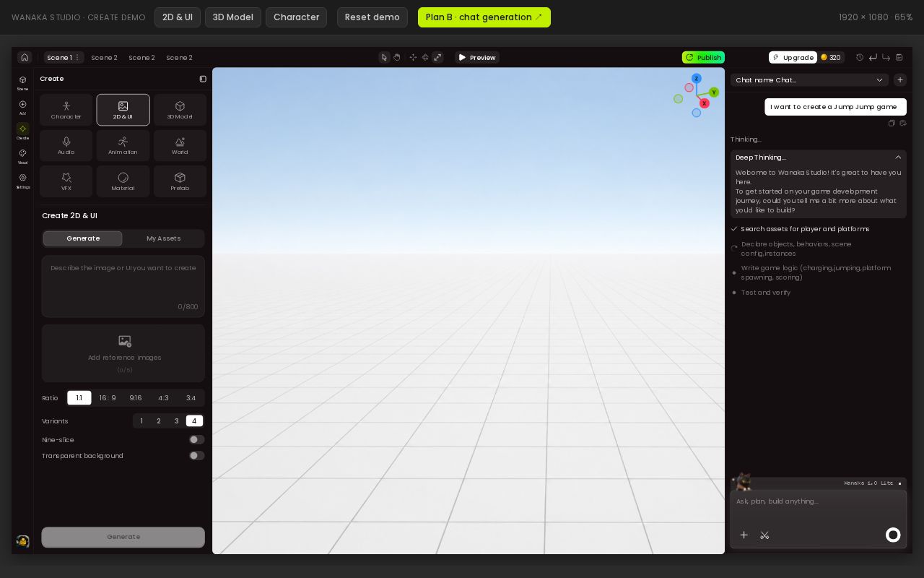
Task: Collapse the Deep Thinking section
Action: click(898, 157)
